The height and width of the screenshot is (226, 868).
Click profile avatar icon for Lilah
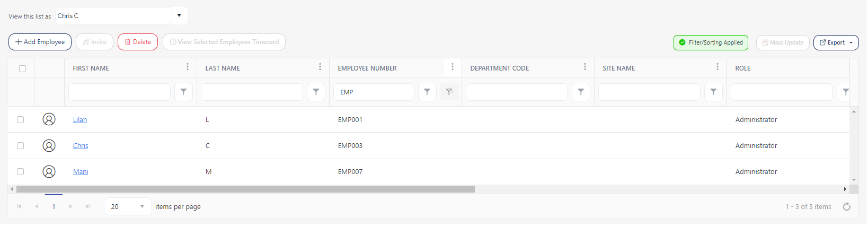[x=49, y=119]
